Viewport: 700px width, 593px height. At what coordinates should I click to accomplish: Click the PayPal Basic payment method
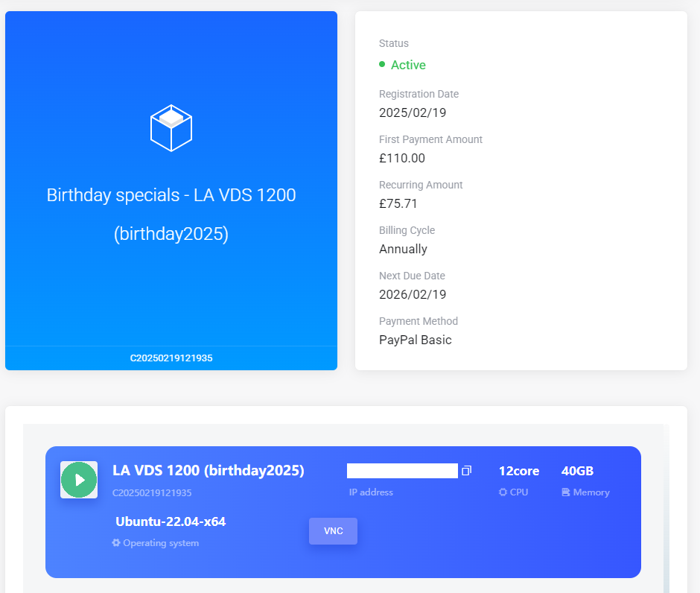tap(415, 340)
